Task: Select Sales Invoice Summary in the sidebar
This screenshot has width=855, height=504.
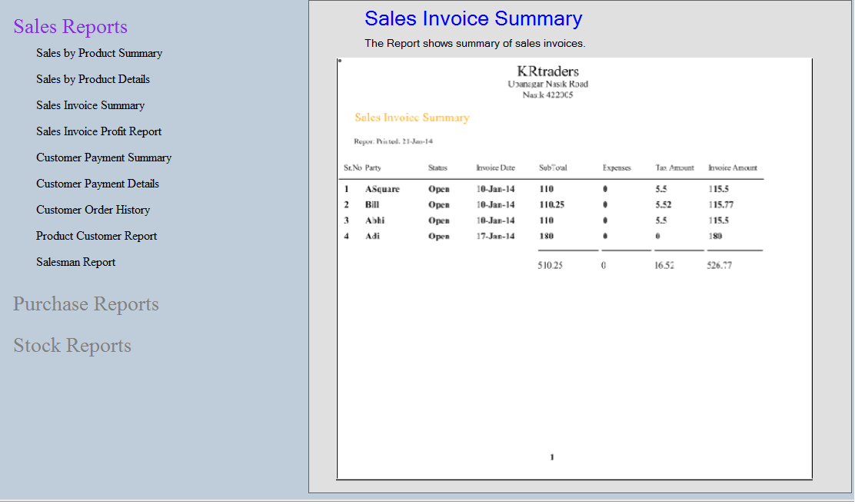Action: click(90, 105)
